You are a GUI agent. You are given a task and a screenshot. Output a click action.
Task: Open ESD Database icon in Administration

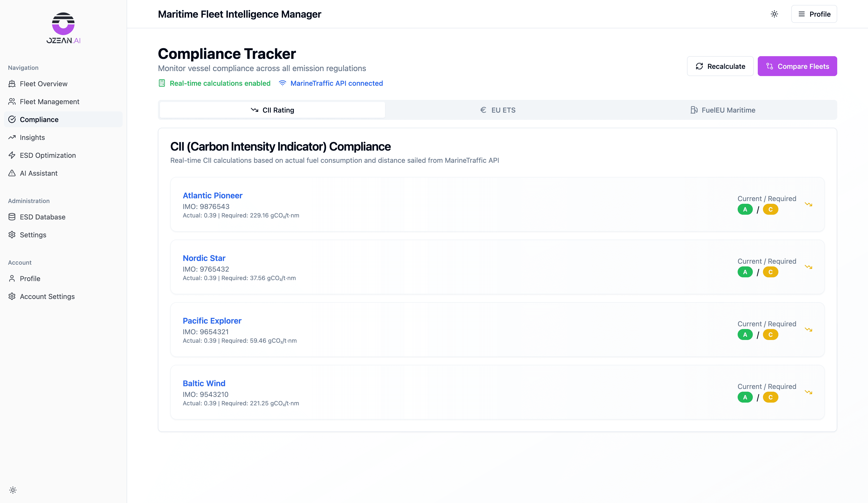click(x=12, y=217)
